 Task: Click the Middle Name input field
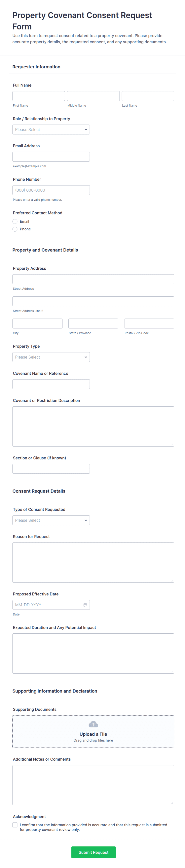coord(93,96)
